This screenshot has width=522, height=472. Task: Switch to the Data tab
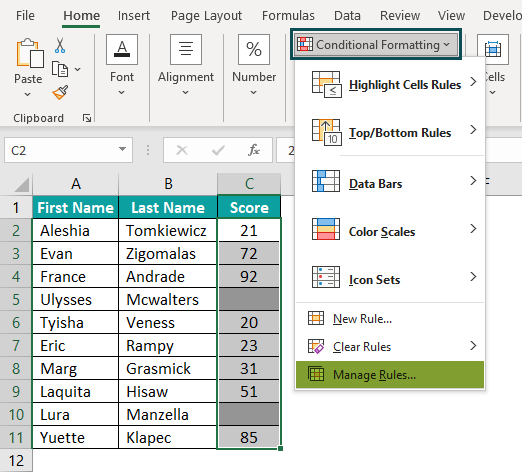click(x=347, y=15)
